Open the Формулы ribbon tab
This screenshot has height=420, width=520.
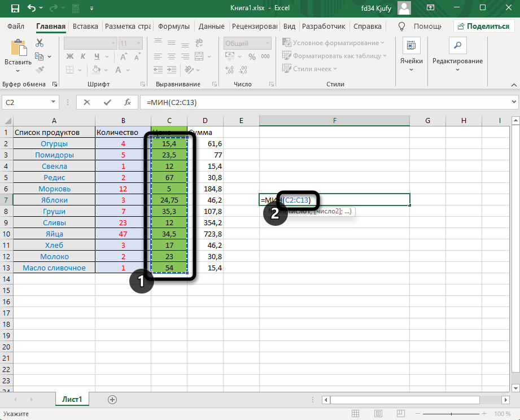coord(173,27)
